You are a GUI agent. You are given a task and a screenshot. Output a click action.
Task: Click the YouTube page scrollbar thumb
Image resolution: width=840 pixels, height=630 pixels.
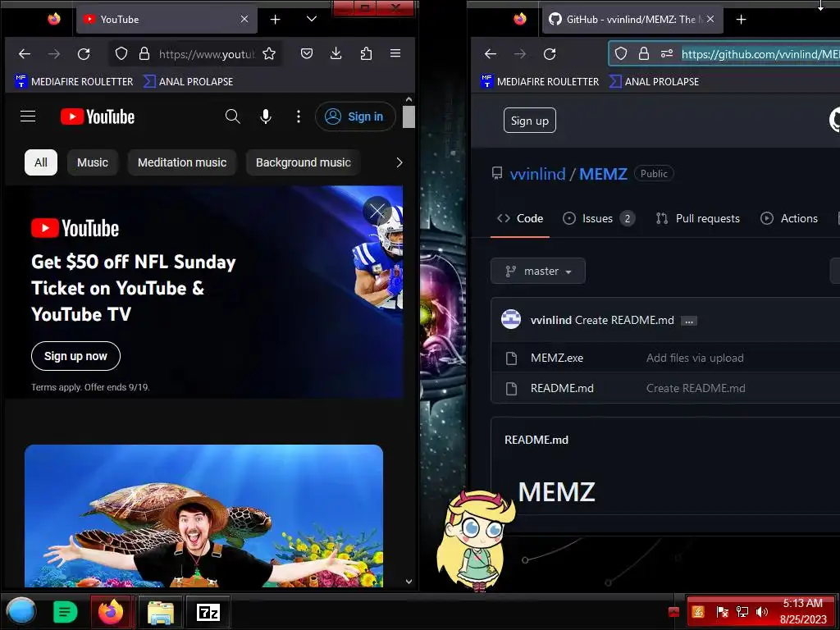[x=409, y=116]
